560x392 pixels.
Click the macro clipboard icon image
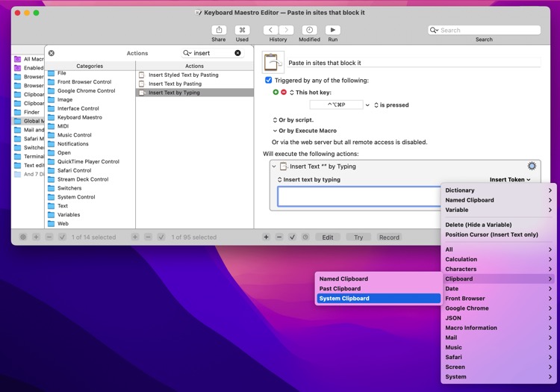[x=273, y=62]
